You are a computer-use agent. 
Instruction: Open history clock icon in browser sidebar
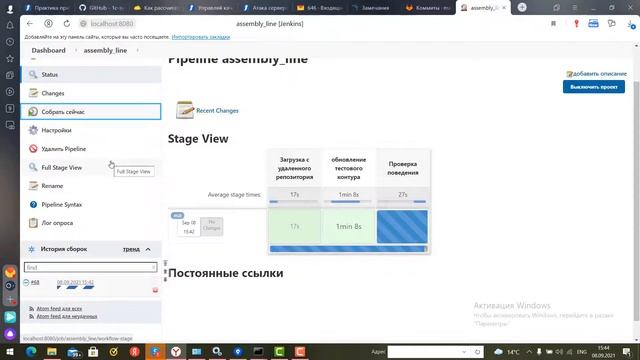pyautogui.click(x=10, y=42)
